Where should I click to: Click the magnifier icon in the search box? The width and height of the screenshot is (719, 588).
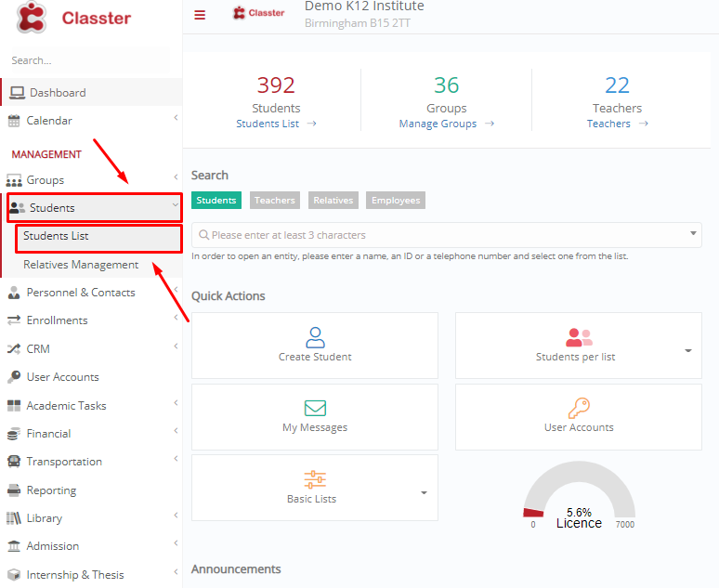coord(203,235)
